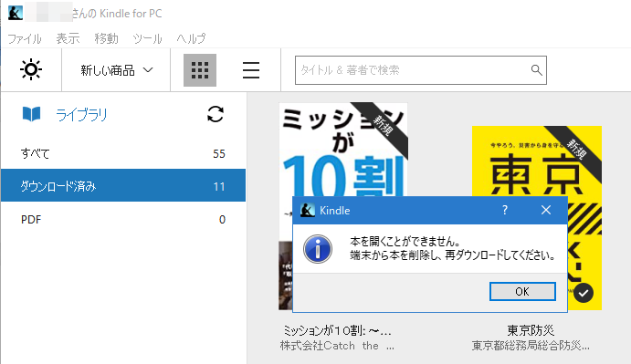
Task: Click the downloaded checkmark on 東京防災
Action: (x=584, y=293)
